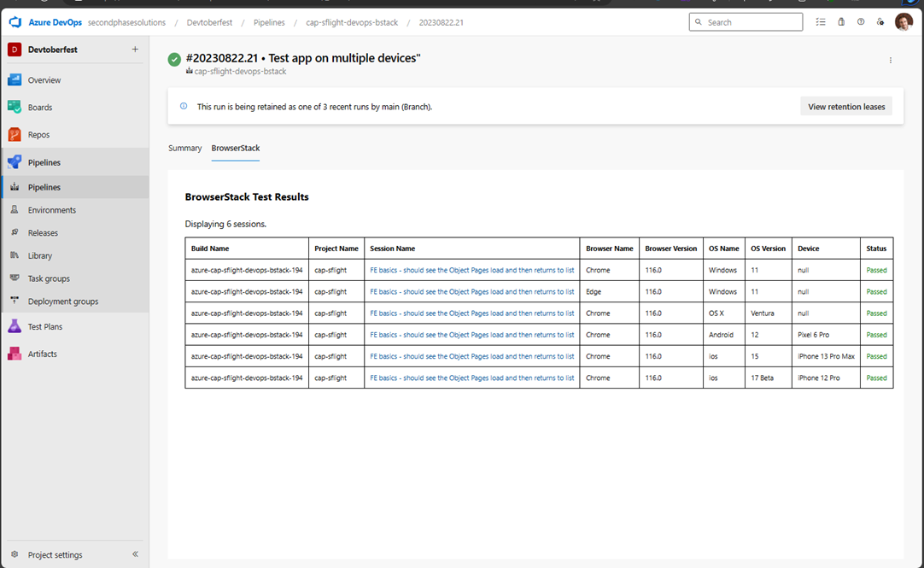Switch to the Summary tab
The height and width of the screenshot is (568, 924).
(x=185, y=148)
